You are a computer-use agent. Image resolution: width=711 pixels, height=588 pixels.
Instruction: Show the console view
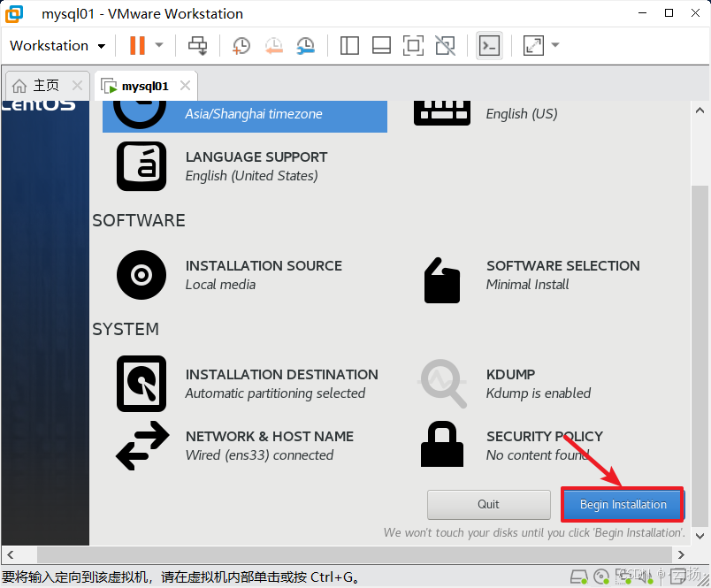pyautogui.click(x=490, y=45)
